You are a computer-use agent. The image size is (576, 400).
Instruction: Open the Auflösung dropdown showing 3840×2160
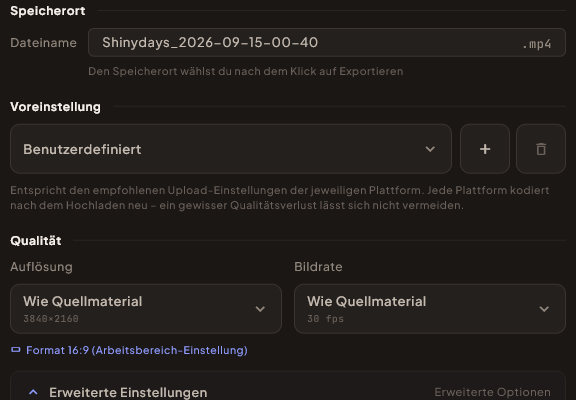146,309
